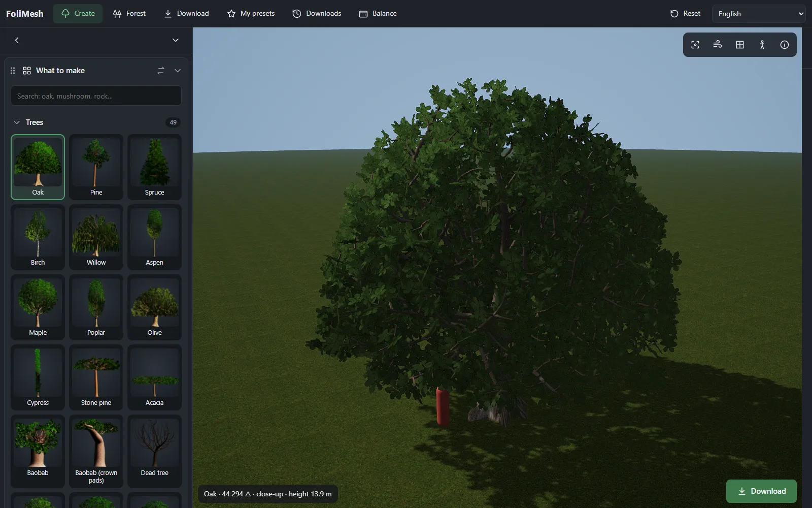This screenshot has height=508, width=812.
Task: Open the Download tab in top navigation
Action: 186,14
